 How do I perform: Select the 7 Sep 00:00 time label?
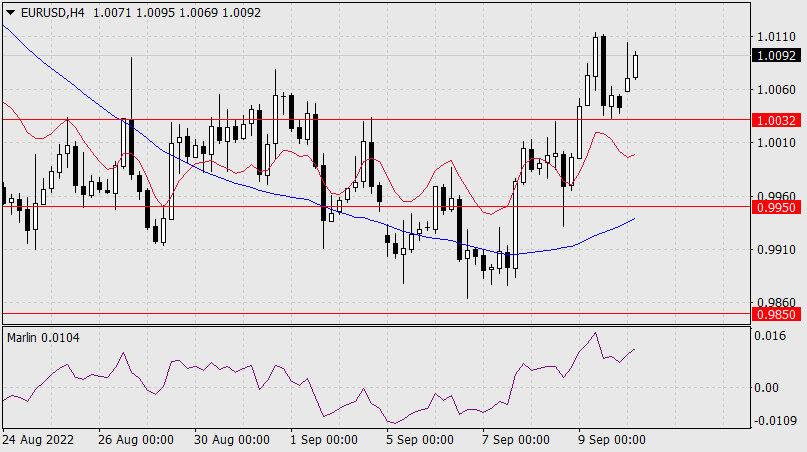click(x=514, y=440)
